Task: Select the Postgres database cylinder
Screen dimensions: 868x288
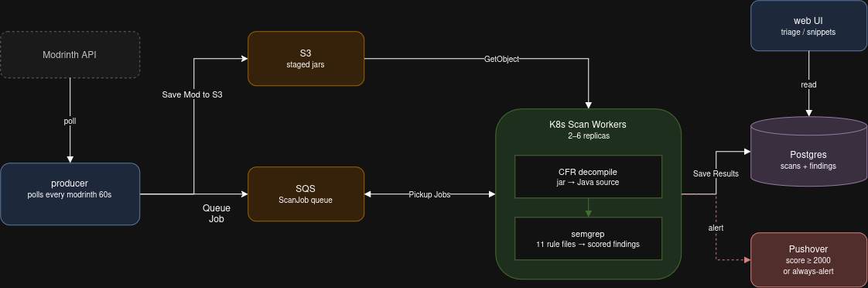Action: 808,152
